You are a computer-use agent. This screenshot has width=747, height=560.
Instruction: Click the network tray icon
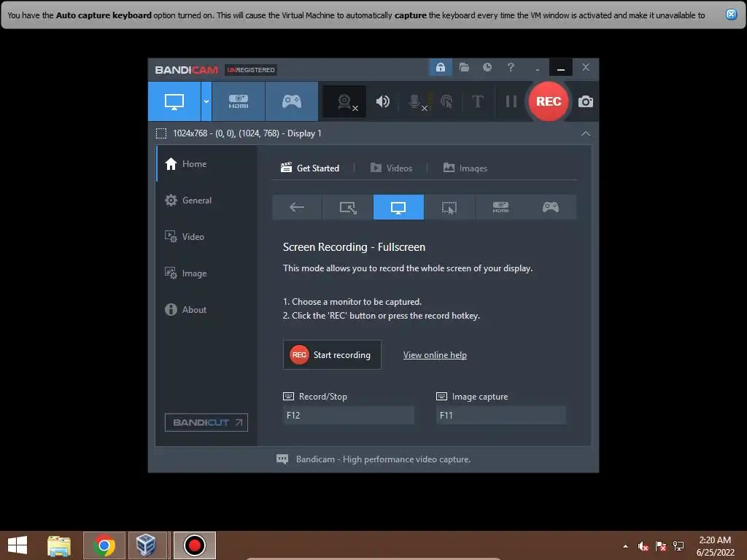pyautogui.click(x=678, y=546)
